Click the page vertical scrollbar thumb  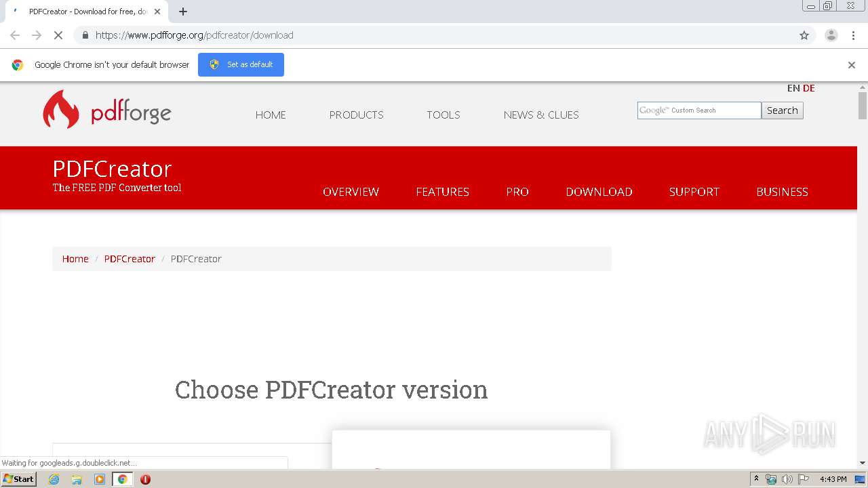pyautogui.click(x=863, y=105)
